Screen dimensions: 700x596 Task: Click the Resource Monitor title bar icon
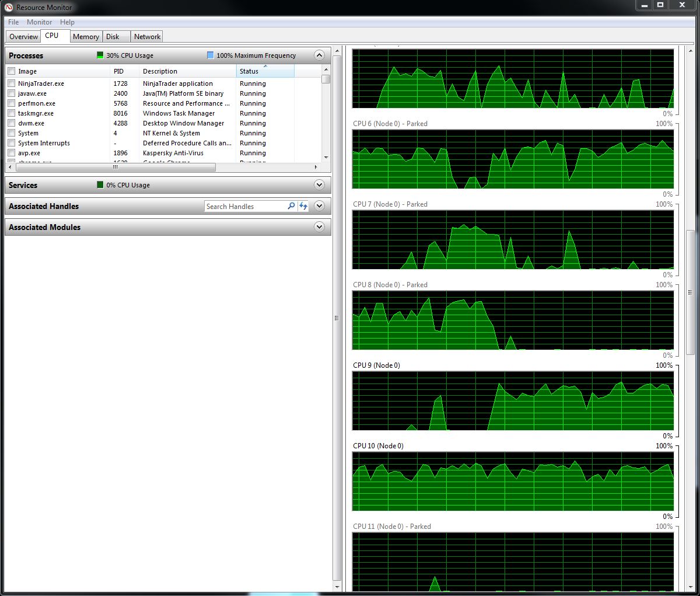(x=9, y=8)
